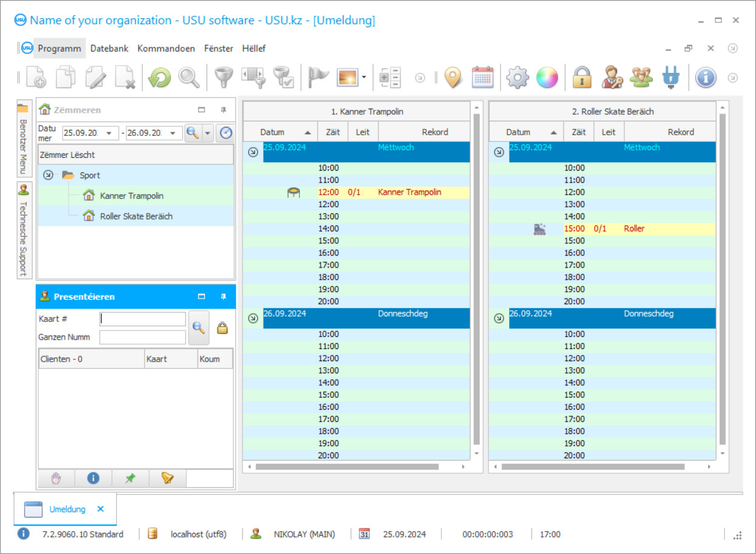756x554 pixels.
Task: Click the padlock toolbar icon
Action: click(x=582, y=78)
